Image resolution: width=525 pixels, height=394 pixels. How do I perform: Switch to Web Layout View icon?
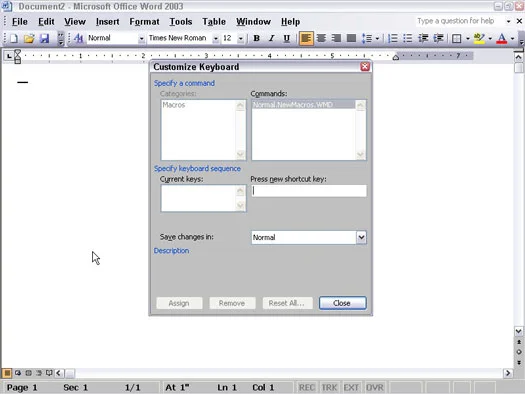[x=18, y=373]
